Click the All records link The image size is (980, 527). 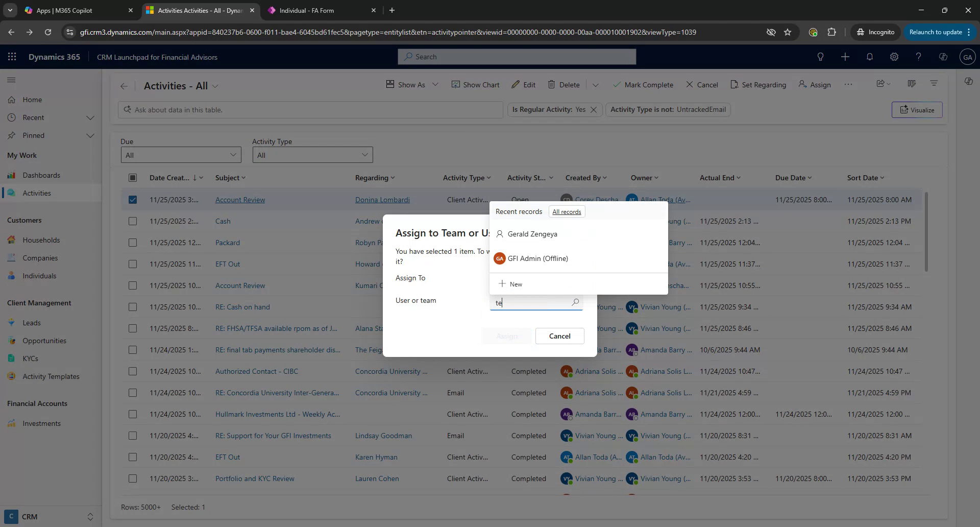(567, 211)
